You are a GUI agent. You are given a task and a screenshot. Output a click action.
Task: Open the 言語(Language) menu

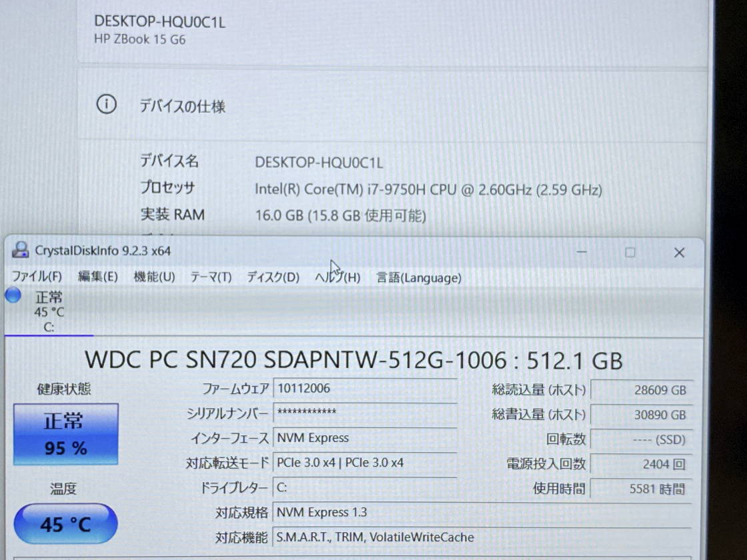[x=419, y=277]
